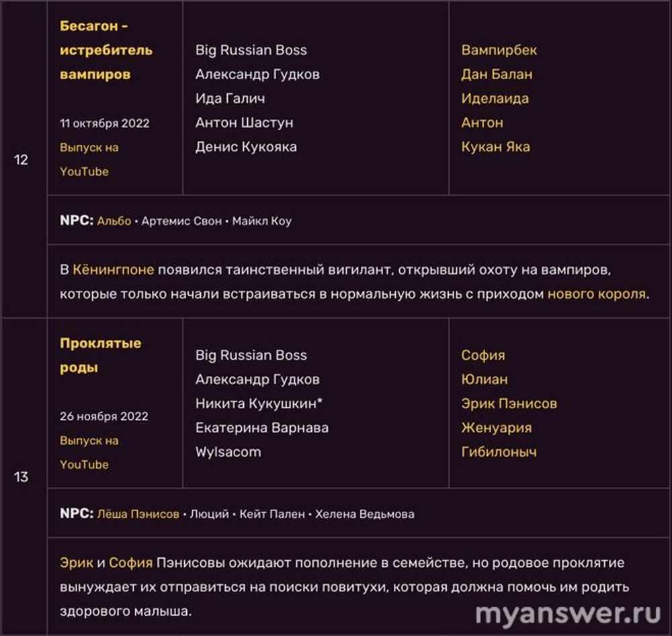Click Эрик Пэнисов in the character column
Image resolution: width=672 pixels, height=636 pixels.
(509, 404)
